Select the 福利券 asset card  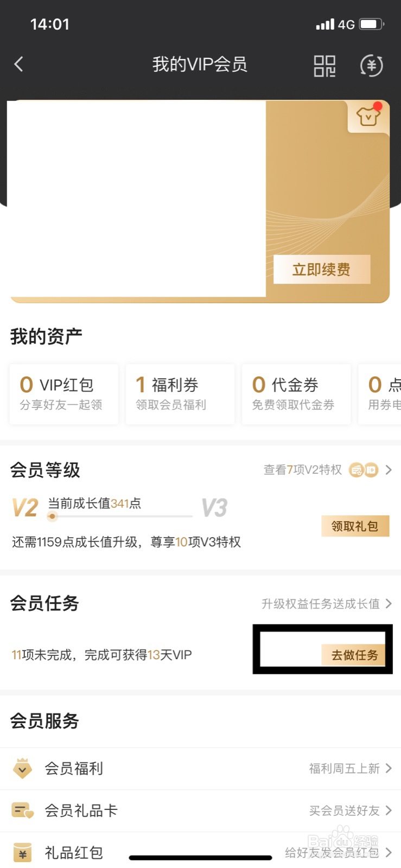pos(180,394)
